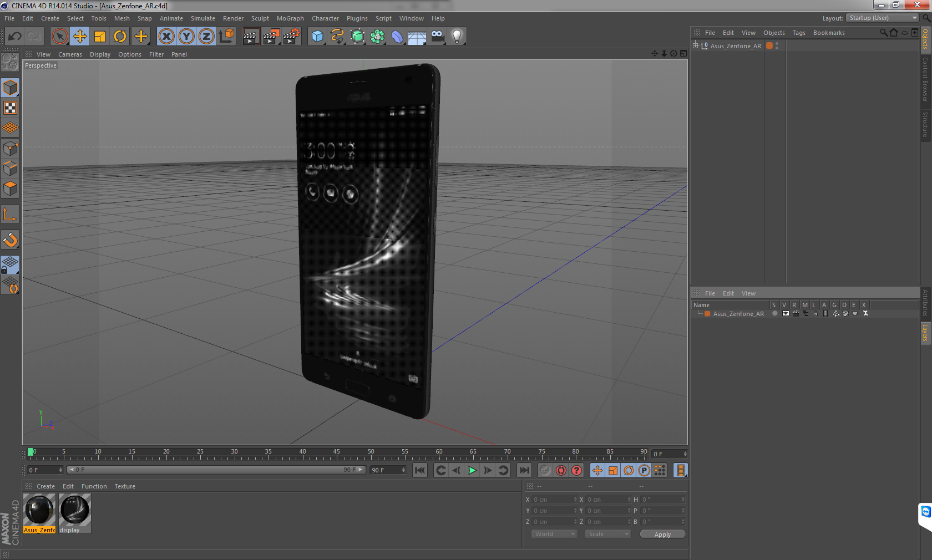Add a NURBS generator object
This screenshot has width=932, height=560.
click(358, 37)
